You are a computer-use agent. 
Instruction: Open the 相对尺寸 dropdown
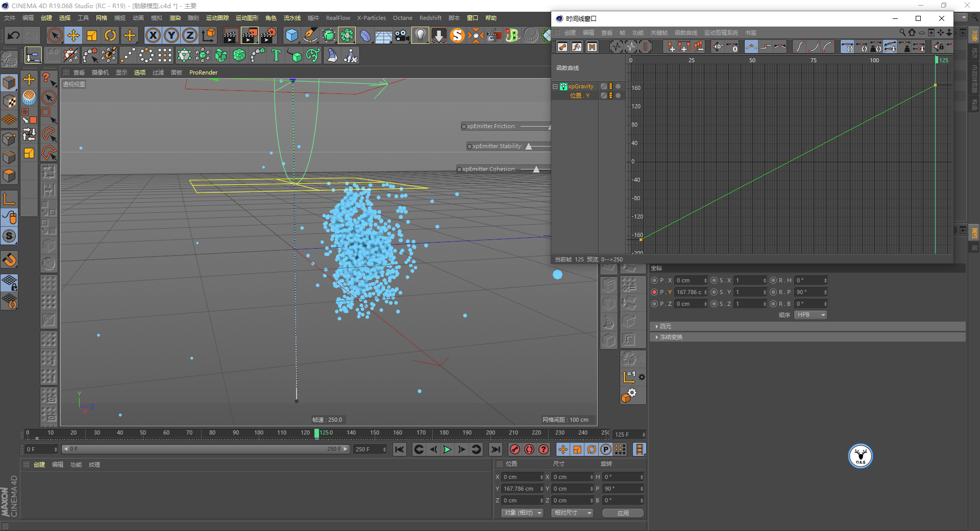pyautogui.click(x=573, y=513)
